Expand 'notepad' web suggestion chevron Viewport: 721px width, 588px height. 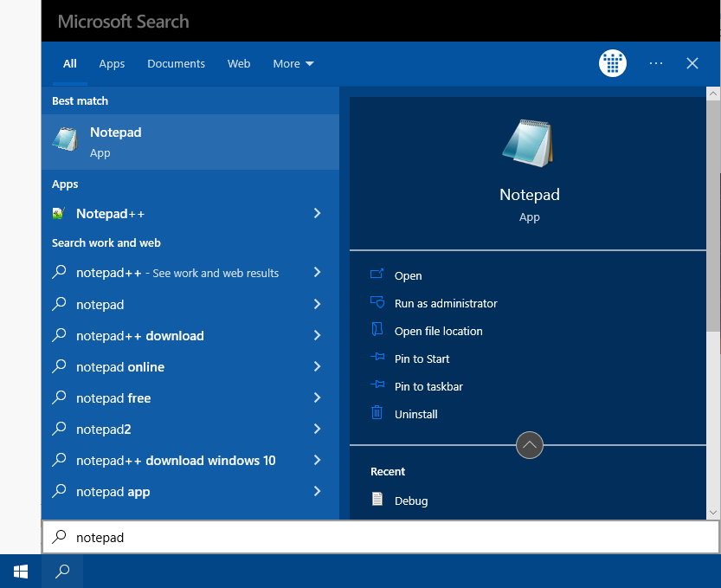[317, 304]
